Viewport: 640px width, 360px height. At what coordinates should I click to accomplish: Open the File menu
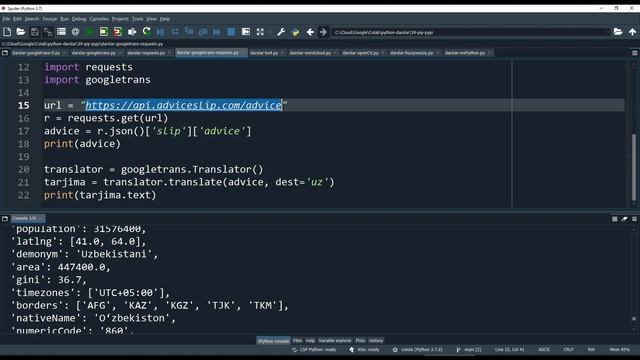coord(6,19)
